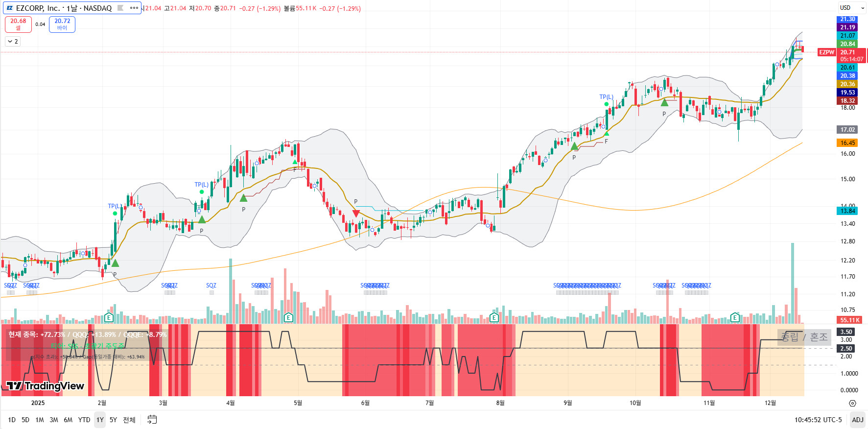The height and width of the screenshot is (429, 868).
Task: Click the small green triangle above F in September
Action: [606, 133]
